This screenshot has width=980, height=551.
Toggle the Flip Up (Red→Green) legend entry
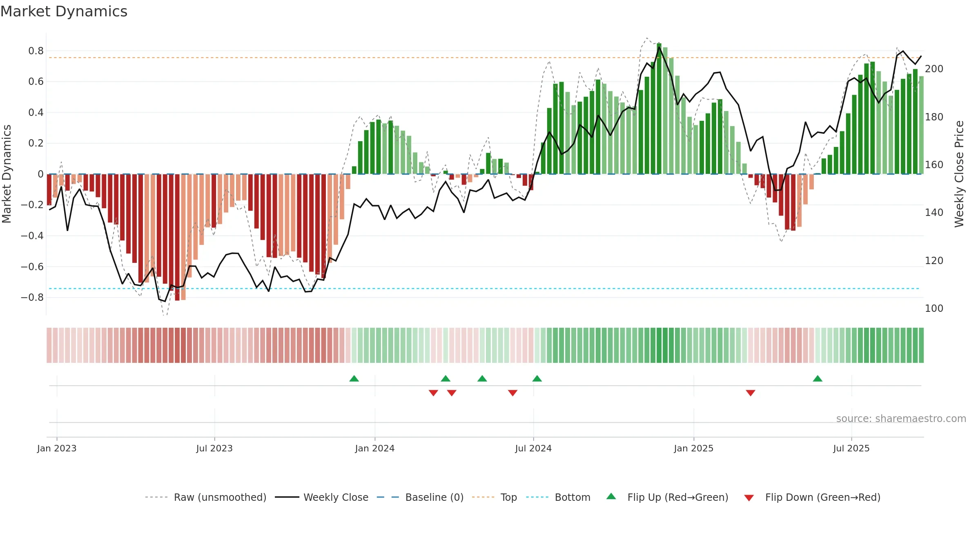point(667,497)
